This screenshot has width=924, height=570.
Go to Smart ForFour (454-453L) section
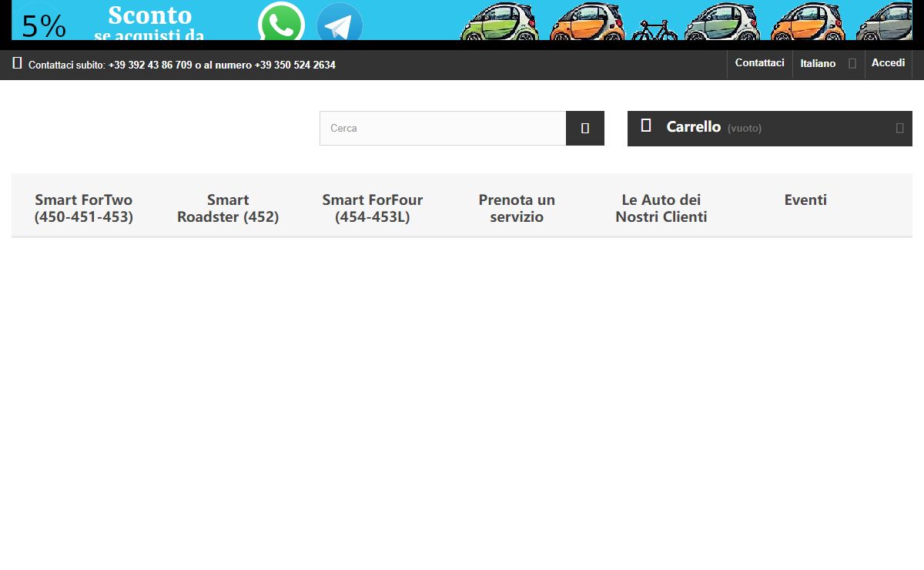tap(373, 208)
